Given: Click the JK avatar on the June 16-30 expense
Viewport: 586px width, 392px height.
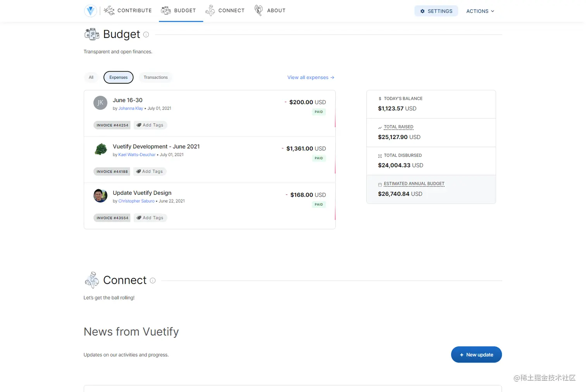Looking at the screenshot, I should pos(100,103).
